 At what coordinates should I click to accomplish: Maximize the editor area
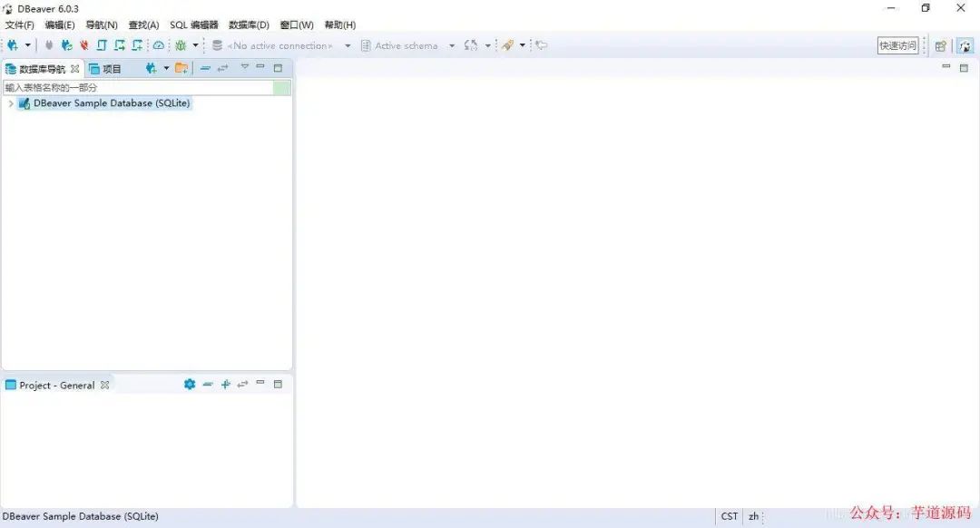[x=964, y=68]
